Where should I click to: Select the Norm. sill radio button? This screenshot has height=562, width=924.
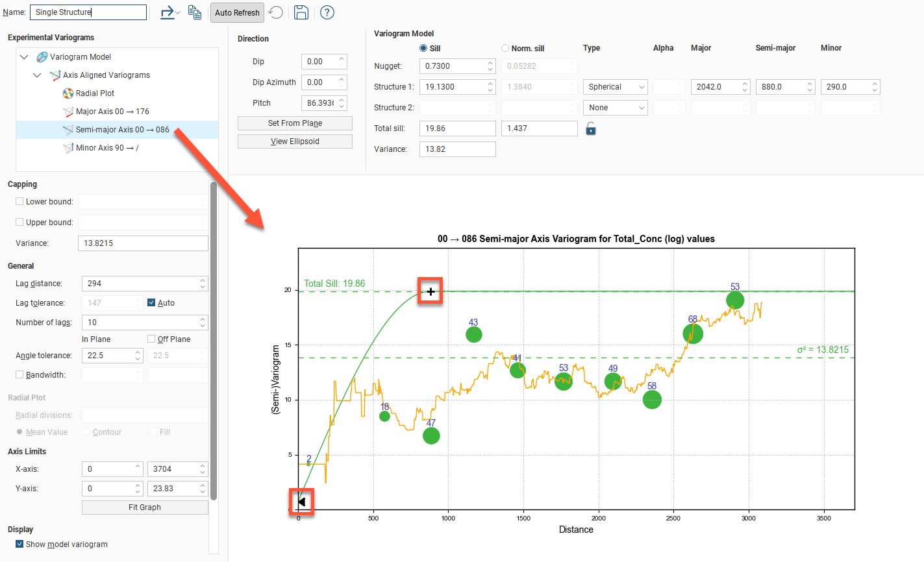[x=505, y=48]
